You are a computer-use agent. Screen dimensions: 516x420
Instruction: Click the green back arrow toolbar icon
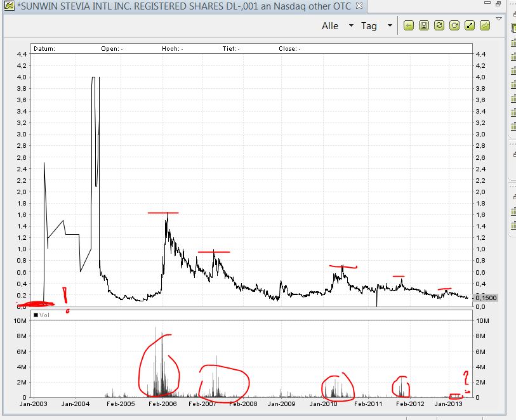408,25
